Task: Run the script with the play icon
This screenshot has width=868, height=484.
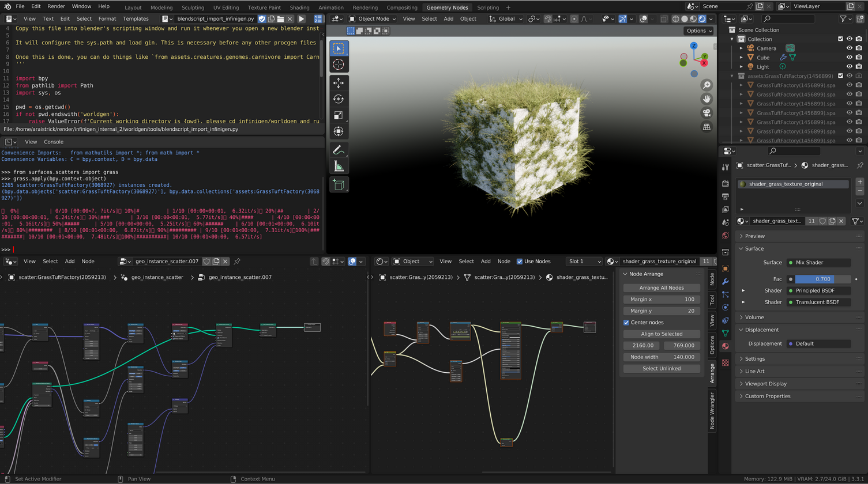Action: coord(301,19)
